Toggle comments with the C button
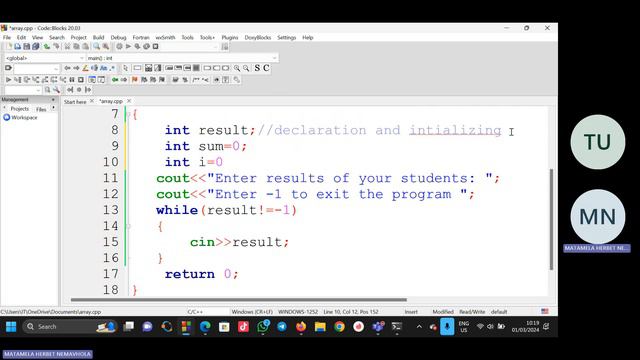640x360 pixels. tap(266, 68)
